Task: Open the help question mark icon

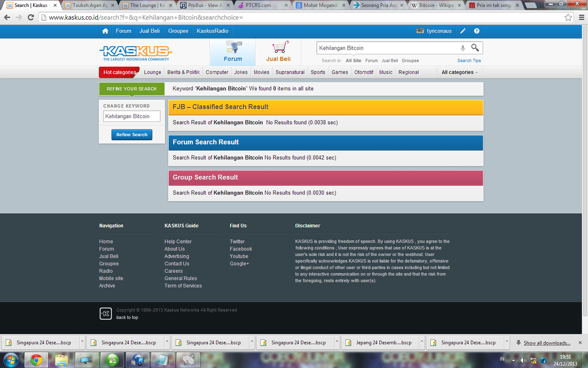Action: [x=476, y=31]
